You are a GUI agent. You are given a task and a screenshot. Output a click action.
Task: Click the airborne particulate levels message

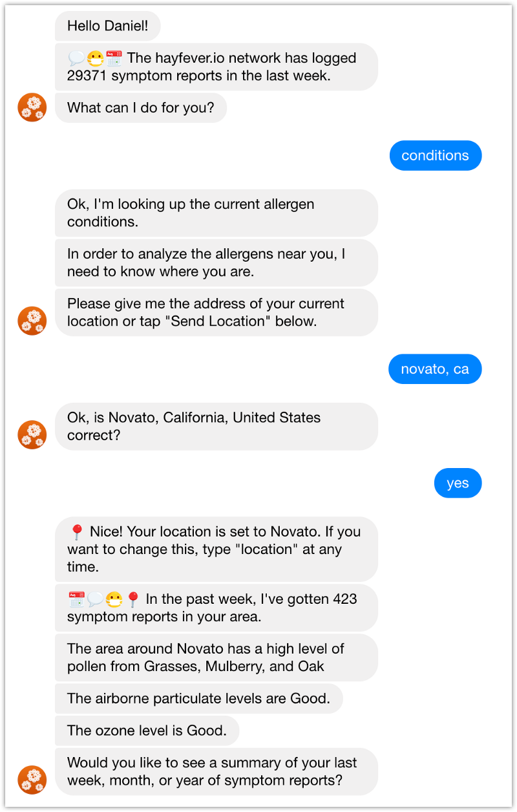198,698
